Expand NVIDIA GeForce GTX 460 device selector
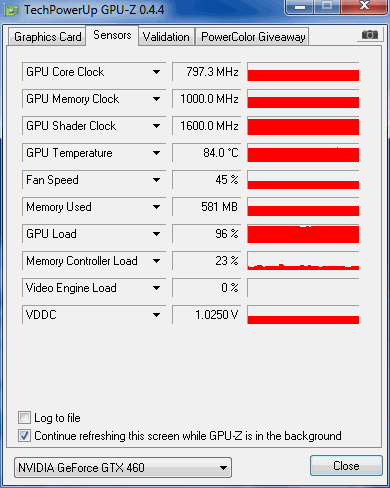390x488 pixels. (123, 468)
